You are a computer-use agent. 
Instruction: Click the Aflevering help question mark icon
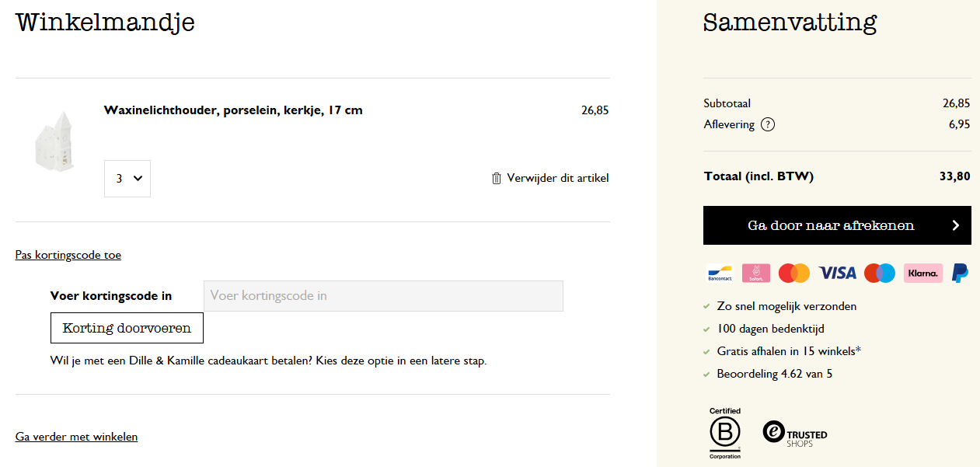768,124
